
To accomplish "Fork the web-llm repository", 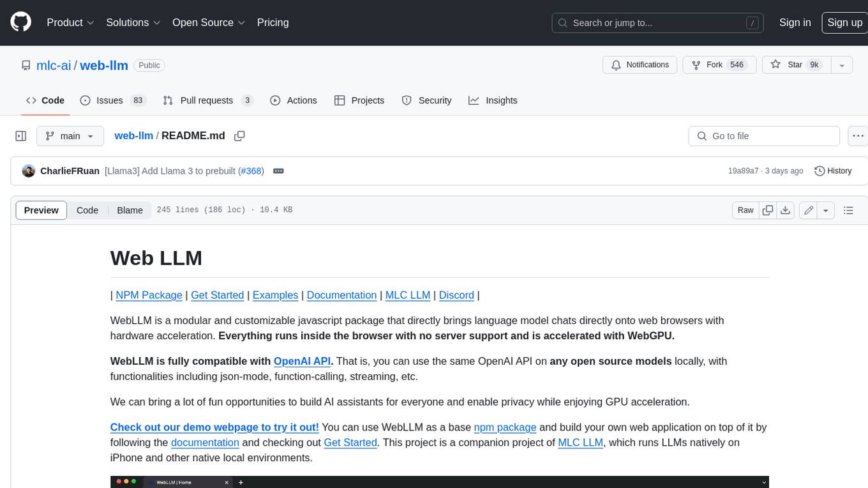I will (719, 65).
